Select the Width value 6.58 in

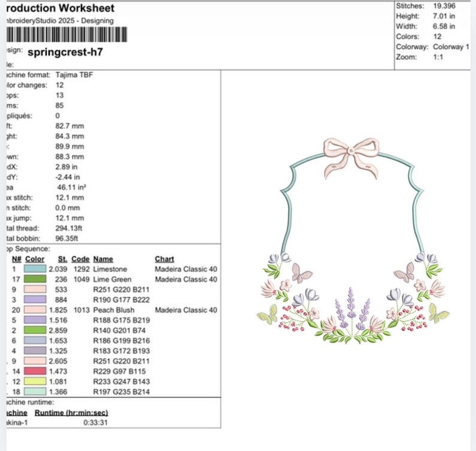pos(444,26)
